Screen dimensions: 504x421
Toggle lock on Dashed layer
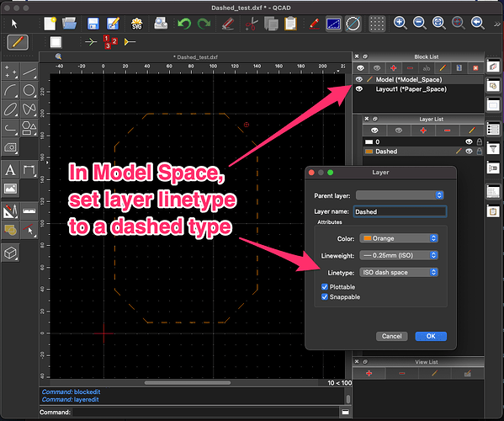tap(480, 152)
